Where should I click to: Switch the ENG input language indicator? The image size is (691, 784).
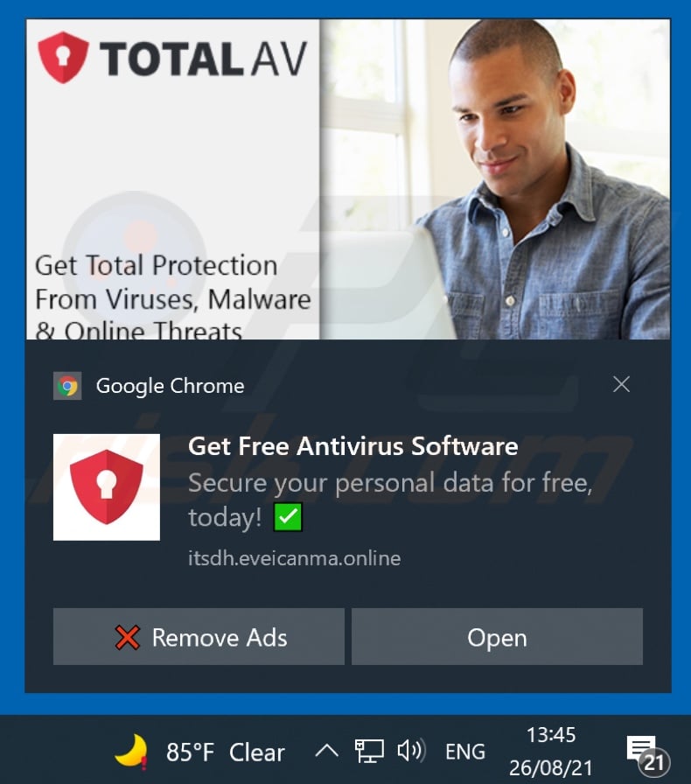click(465, 752)
